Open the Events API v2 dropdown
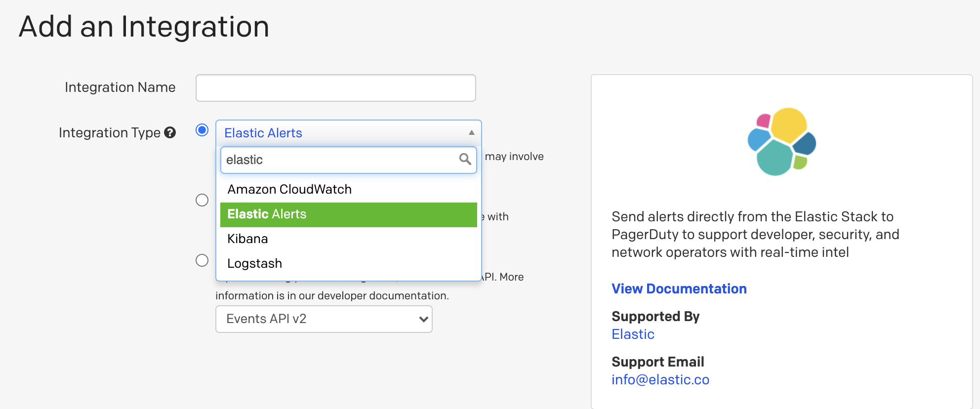980x409 pixels. 324,319
